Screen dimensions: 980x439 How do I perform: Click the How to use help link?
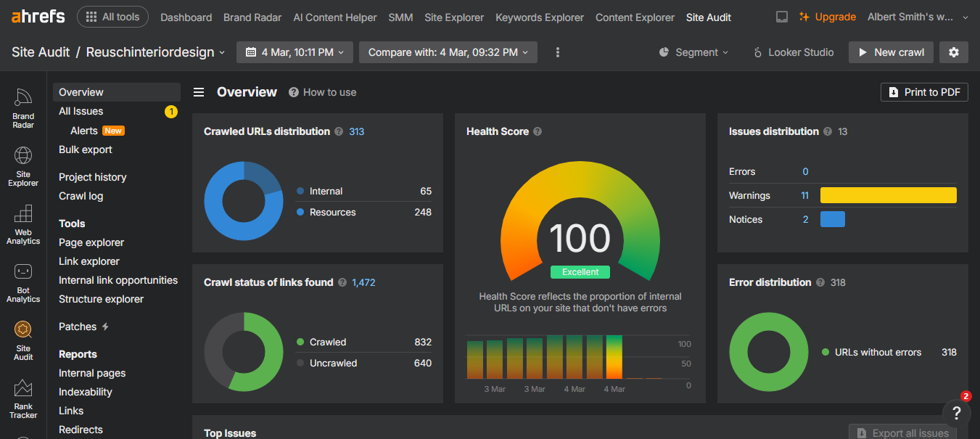pos(323,92)
